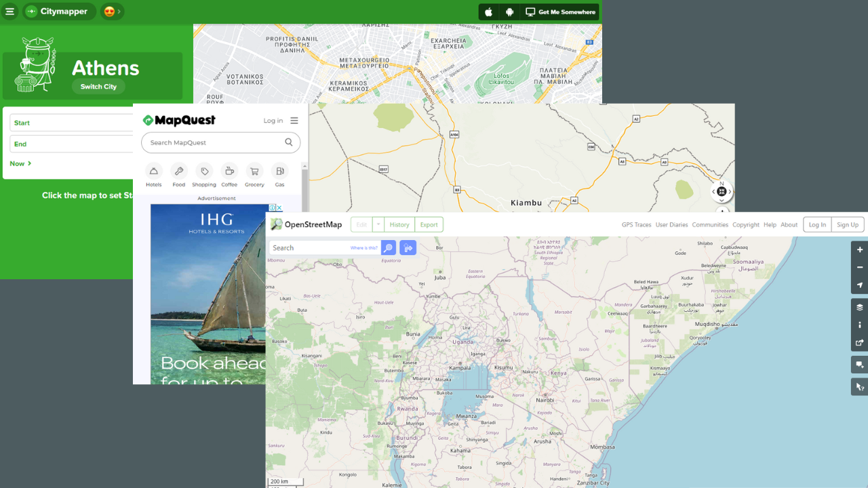The image size is (868, 488).
Task: Zoom out with the OpenStreetMap minus button
Action: [860, 267]
